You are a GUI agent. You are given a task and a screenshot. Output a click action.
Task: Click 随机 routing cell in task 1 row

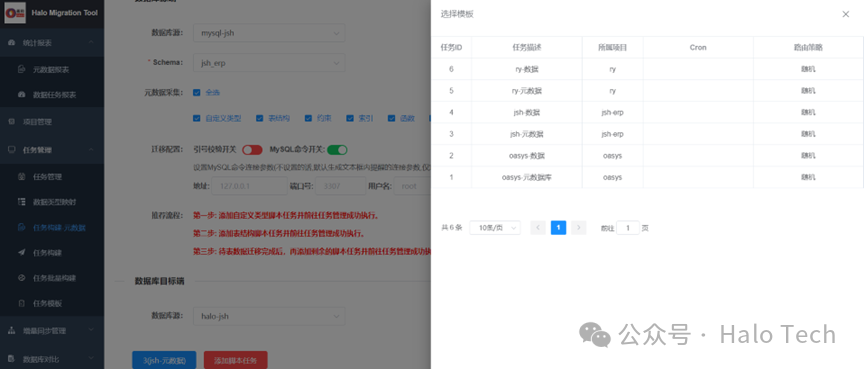pos(808,177)
